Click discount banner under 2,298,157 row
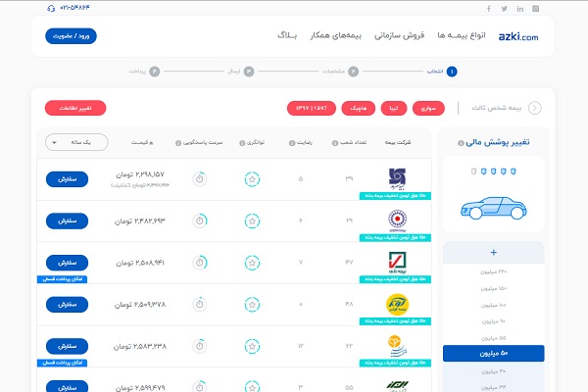 pyautogui.click(x=395, y=196)
